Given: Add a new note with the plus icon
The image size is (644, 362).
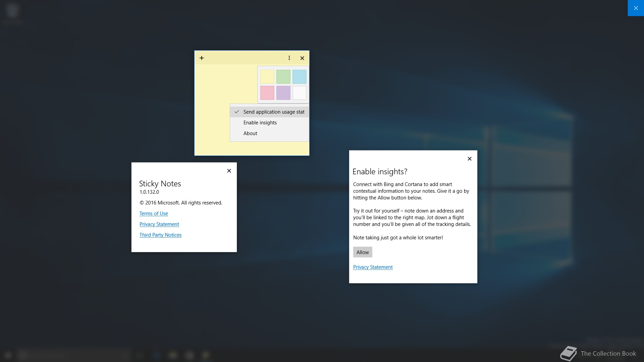Looking at the screenshot, I should click(x=202, y=58).
